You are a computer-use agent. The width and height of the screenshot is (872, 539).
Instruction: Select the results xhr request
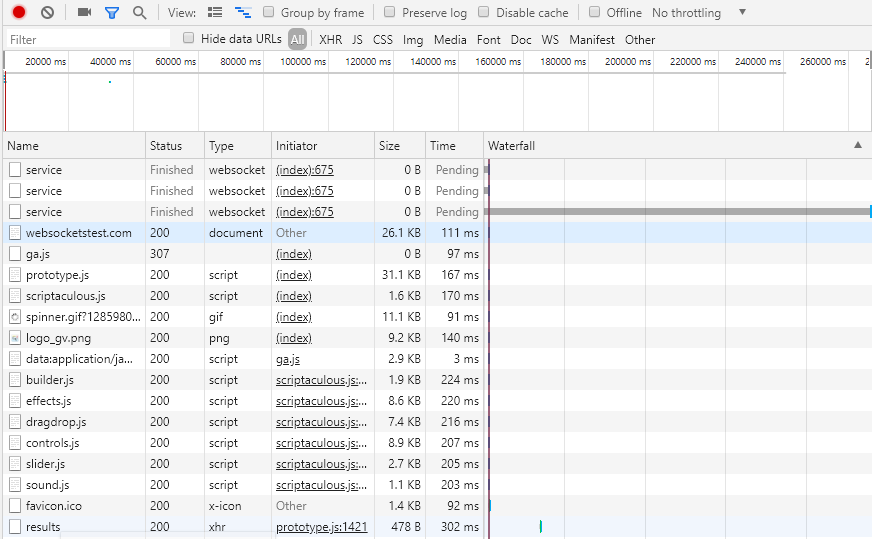(x=437, y=527)
